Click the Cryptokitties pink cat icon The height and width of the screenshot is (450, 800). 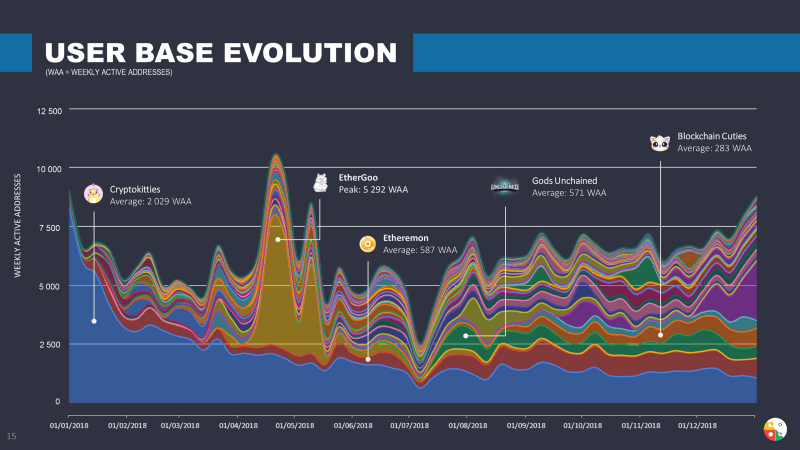tap(94, 194)
